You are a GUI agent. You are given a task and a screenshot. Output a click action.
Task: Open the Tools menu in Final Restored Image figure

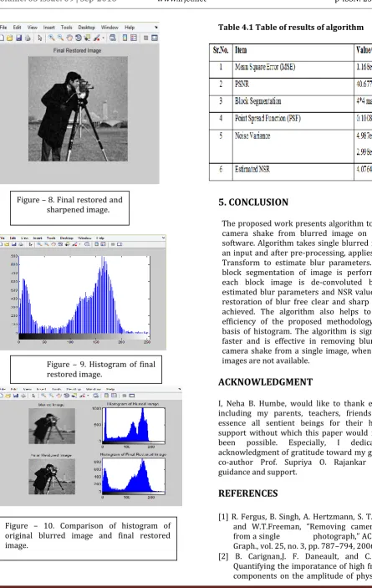(66, 28)
